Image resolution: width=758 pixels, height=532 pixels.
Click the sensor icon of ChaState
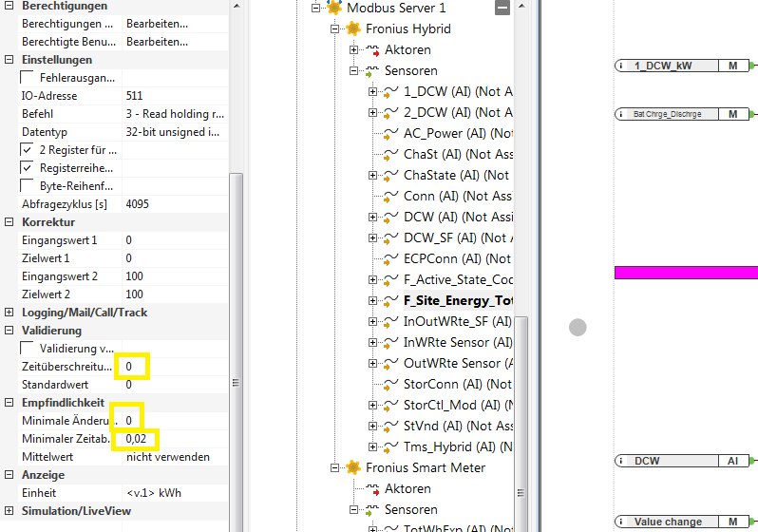point(391,175)
